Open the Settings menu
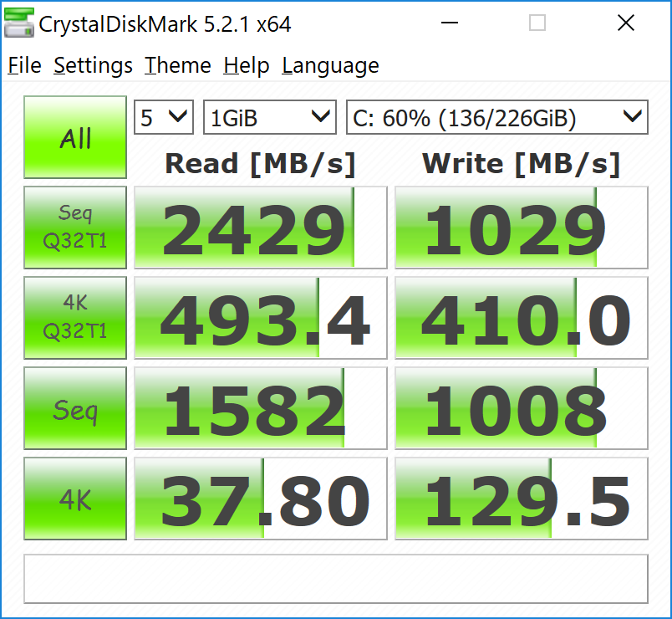Image resolution: width=672 pixels, height=619 pixels. (93, 65)
